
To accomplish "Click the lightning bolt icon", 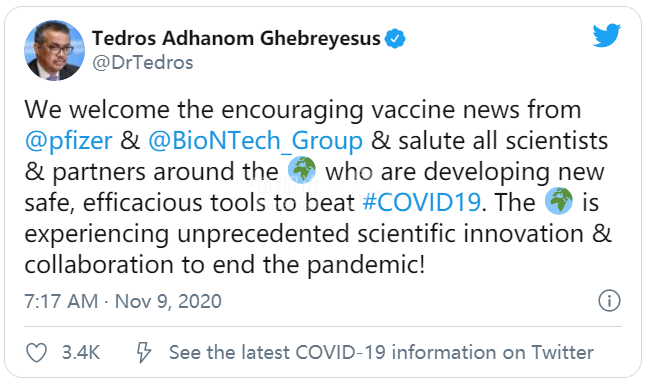I will coord(144,353).
